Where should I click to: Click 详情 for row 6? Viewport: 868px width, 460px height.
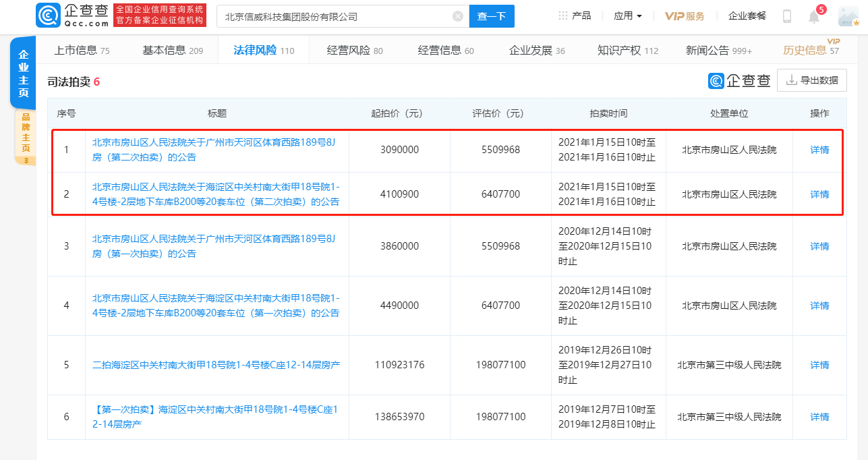click(819, 417)
